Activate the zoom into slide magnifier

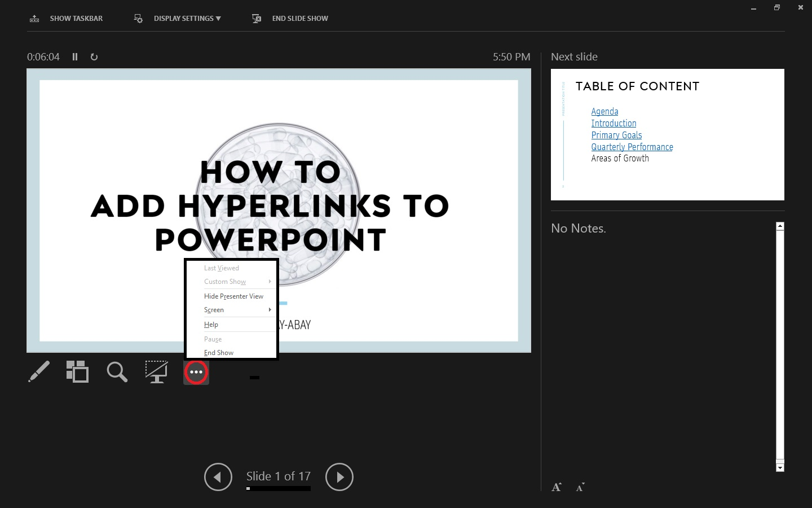117,372
